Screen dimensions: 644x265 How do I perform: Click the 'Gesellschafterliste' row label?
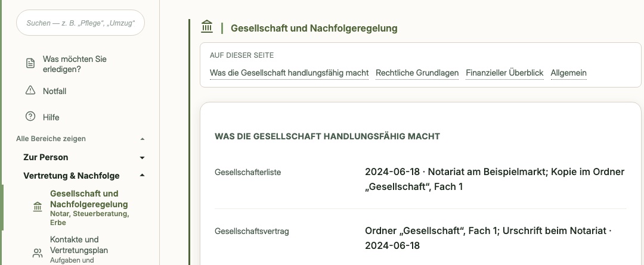[247, 172]
